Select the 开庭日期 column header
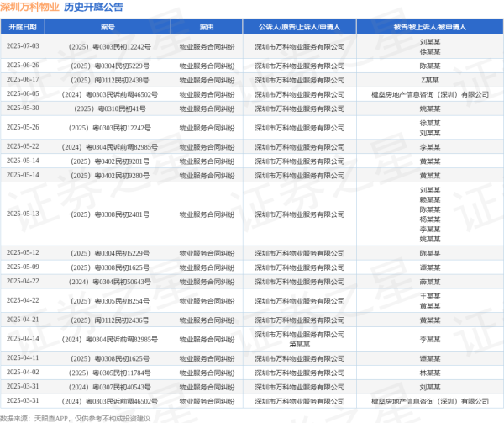 pos(23,27)
